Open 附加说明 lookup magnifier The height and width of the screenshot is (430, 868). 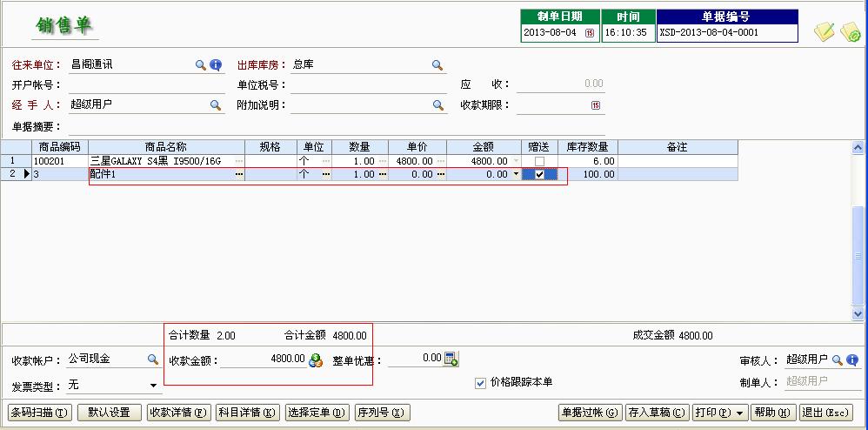[x=437, y=104]
